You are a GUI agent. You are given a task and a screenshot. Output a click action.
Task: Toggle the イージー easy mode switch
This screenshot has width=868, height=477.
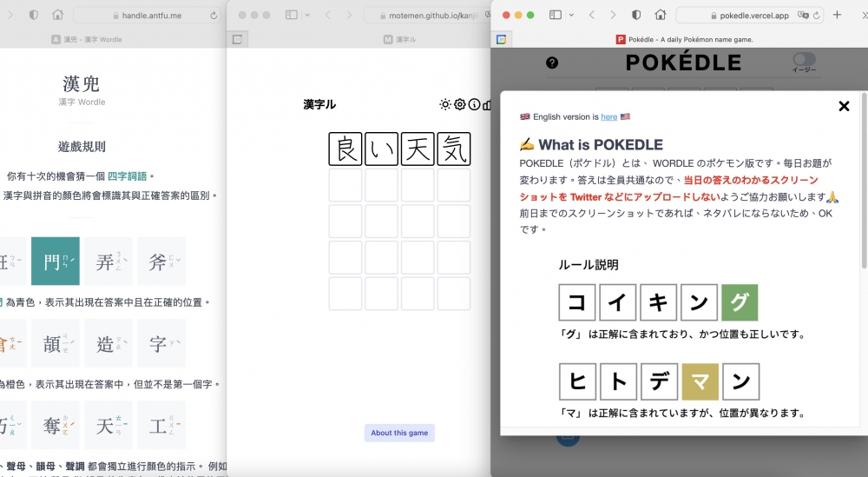(804, 59)
